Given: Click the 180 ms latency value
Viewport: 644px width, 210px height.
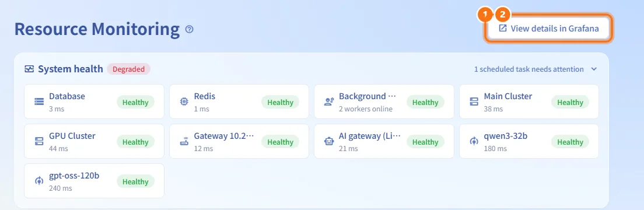Looking at the screenshot, I should (495, 148).
